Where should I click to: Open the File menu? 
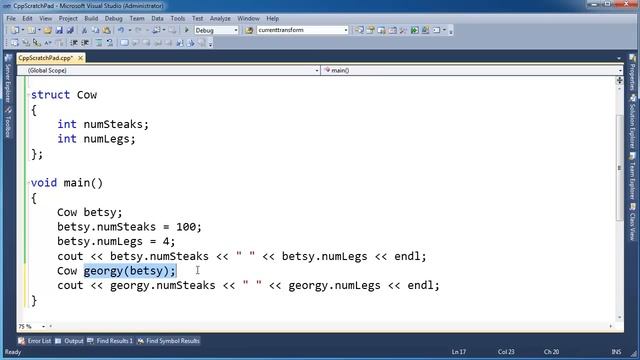tap(11, 18)
